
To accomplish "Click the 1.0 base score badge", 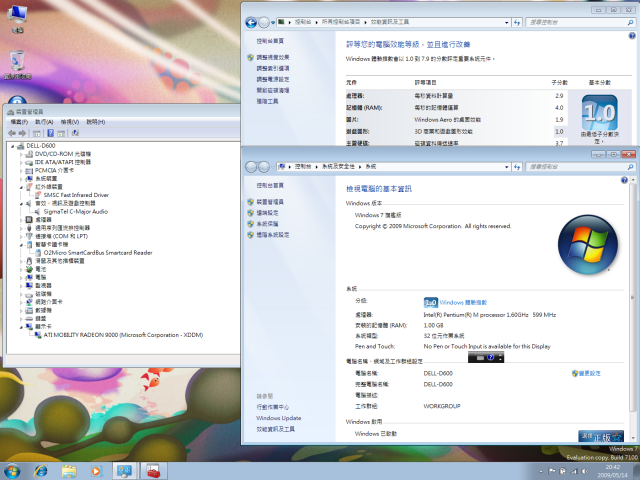I will tap(600, 113).
